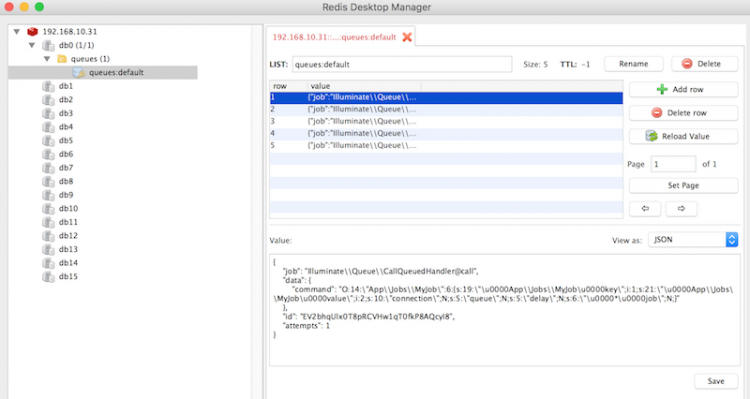This screenshot has width=750, height=399.
Task: Click the red Redis server icon for 192.168.10.31
Action: [32, 32]
